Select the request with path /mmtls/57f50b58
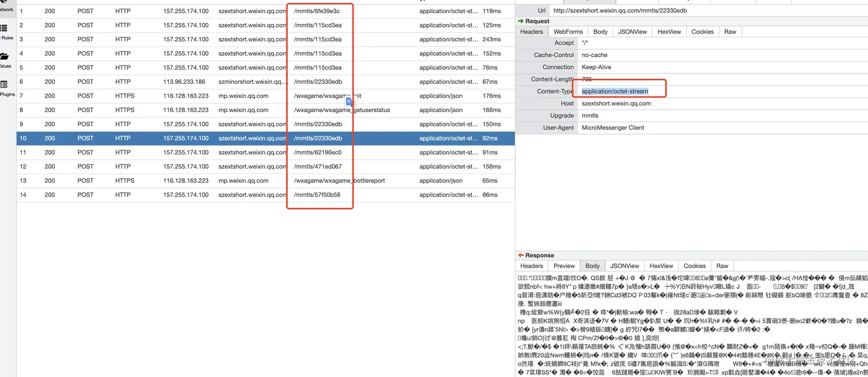 266,195
